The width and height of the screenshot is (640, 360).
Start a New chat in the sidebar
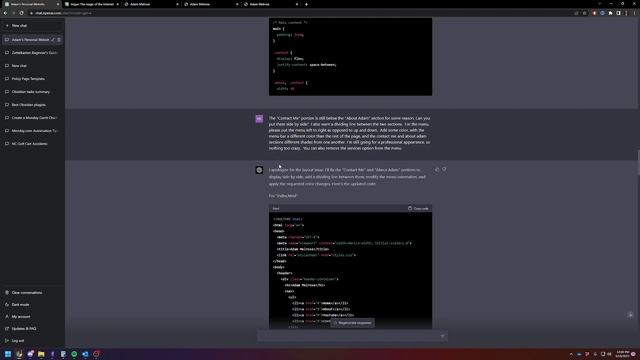click(x=32, y=25)
